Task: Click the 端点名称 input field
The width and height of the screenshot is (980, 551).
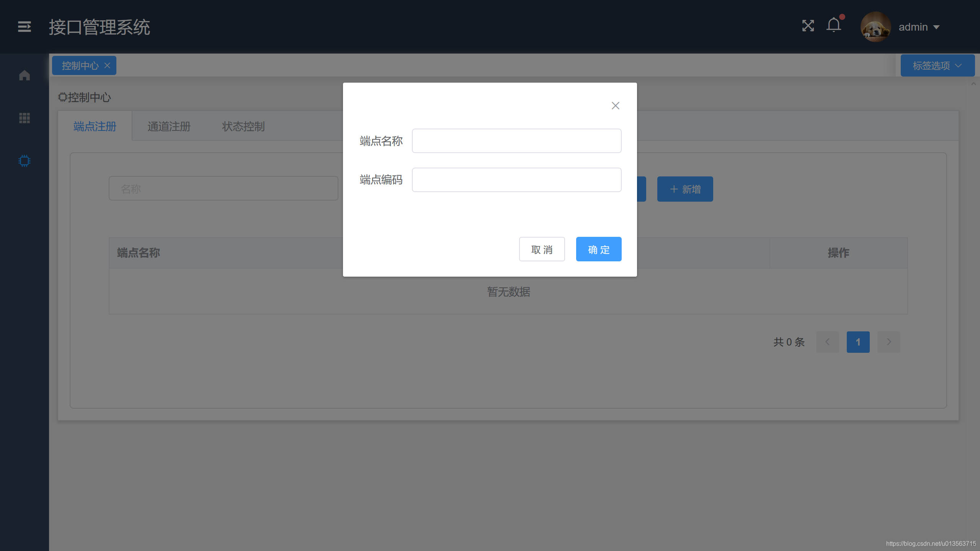Action: point(516,141)
